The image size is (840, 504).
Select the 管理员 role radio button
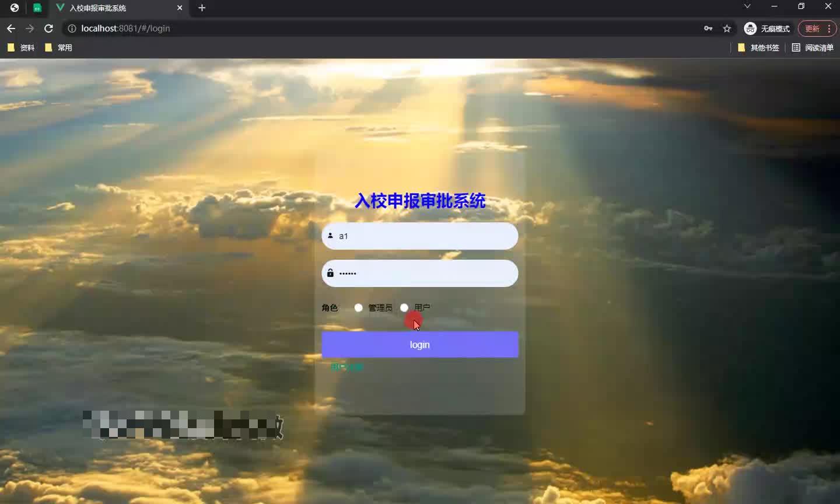358,307
